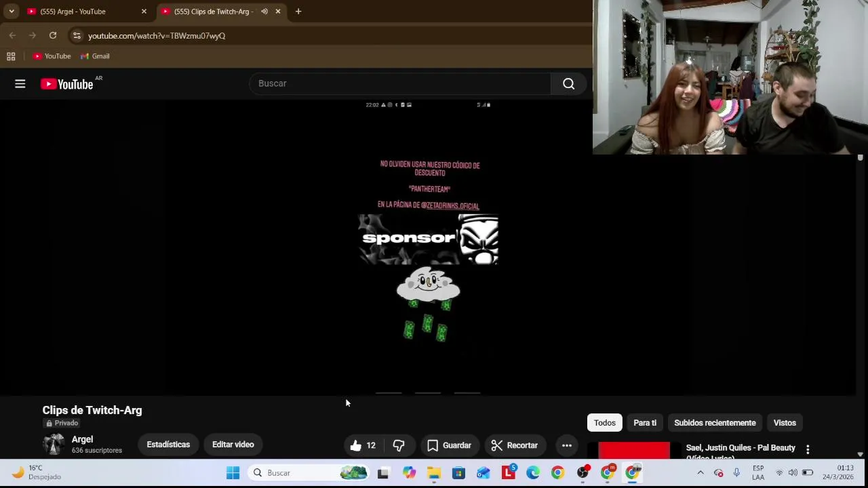The width and height of the screenshot is (868, 488).
Task: View site information icon in address bar
Action: [77, 36]
